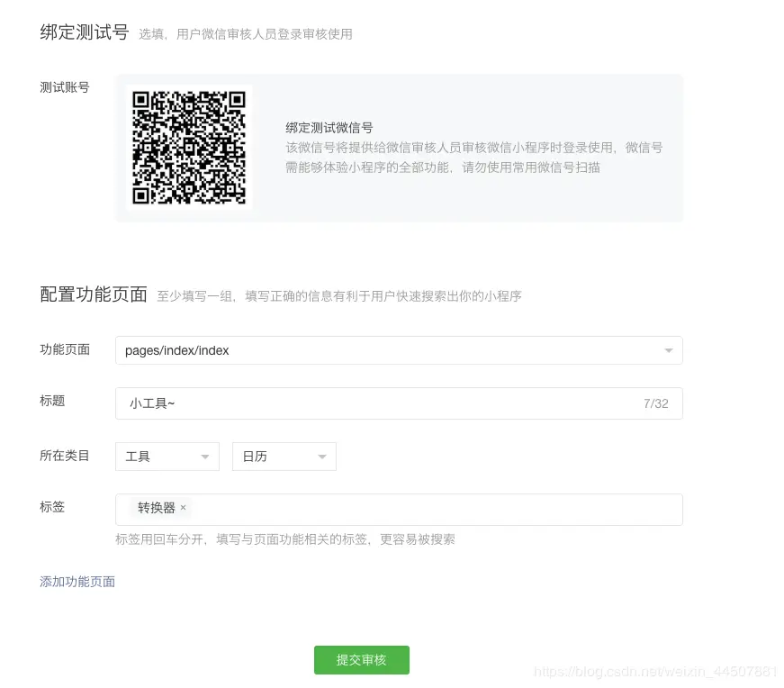Click inside the 标签 tag input area
This screenshot has width=784, height=688.
pyautogui.click(x=360, y=510)
